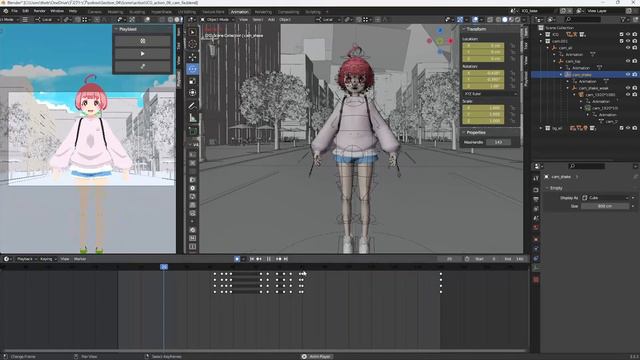
Task: Click the End frame field
Action: point(513,259)
